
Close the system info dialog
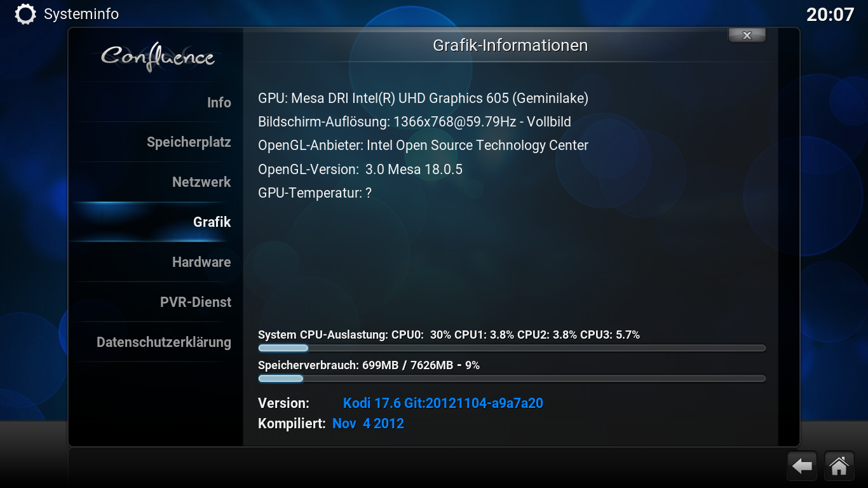click(x=747, y=36)
